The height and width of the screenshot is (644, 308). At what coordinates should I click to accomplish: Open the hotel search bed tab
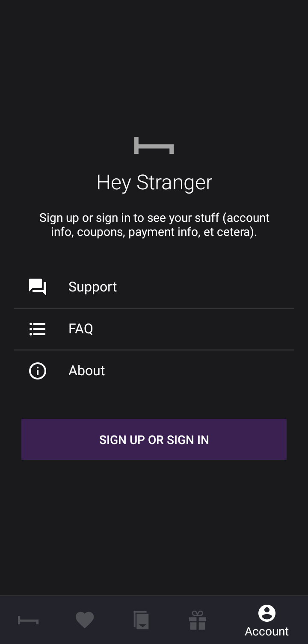28,620
